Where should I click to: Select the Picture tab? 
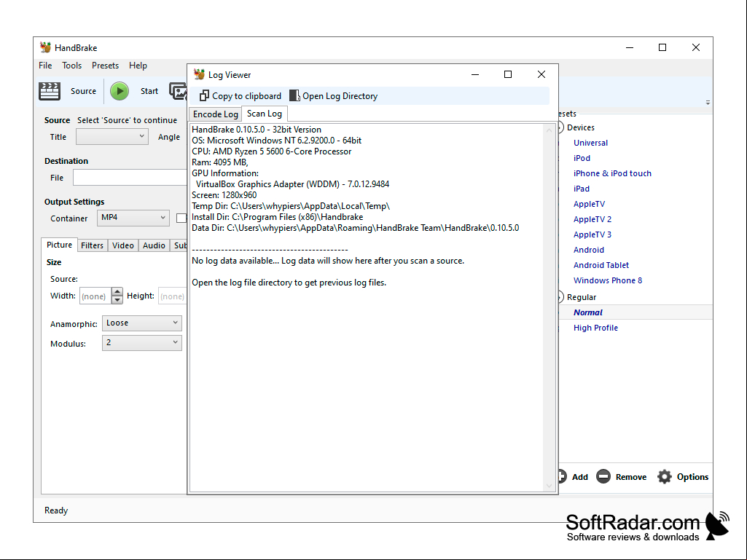[x=59, y=245]
